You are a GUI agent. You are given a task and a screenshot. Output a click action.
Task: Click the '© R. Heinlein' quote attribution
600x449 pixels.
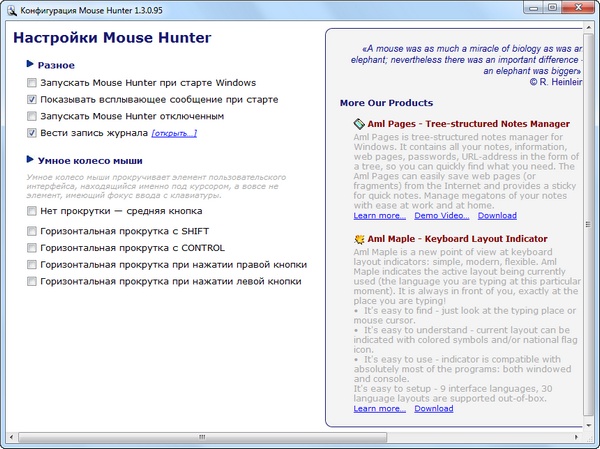(x=556, y=82)
